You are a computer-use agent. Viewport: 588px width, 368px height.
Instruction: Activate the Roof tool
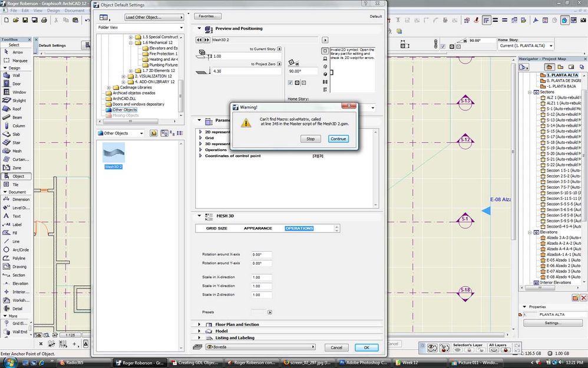[16, 109]
